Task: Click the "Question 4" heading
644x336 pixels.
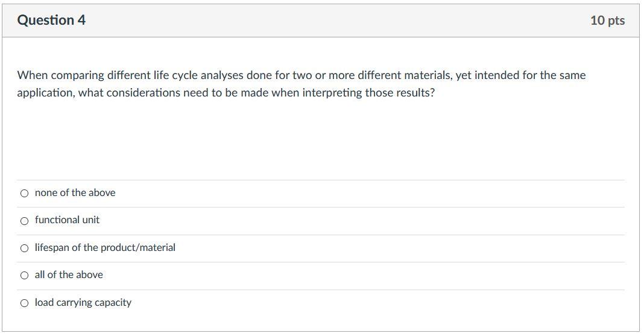Action: point(51,21)
